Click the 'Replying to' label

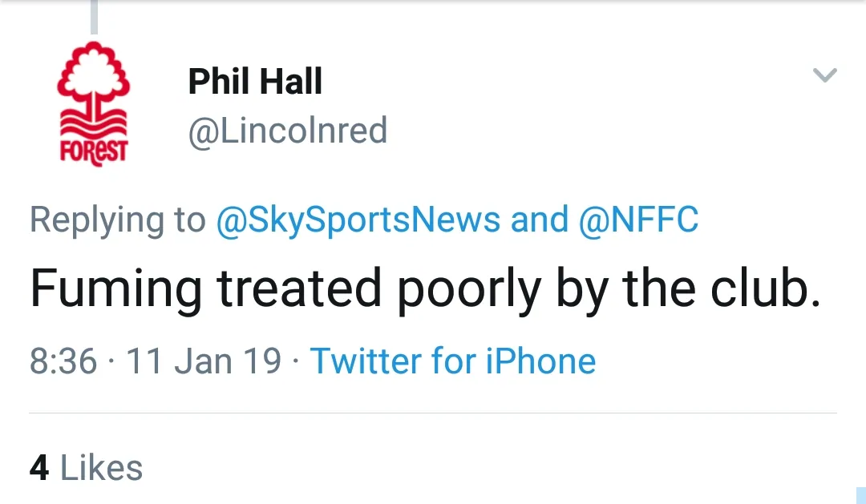coord(117,220)
